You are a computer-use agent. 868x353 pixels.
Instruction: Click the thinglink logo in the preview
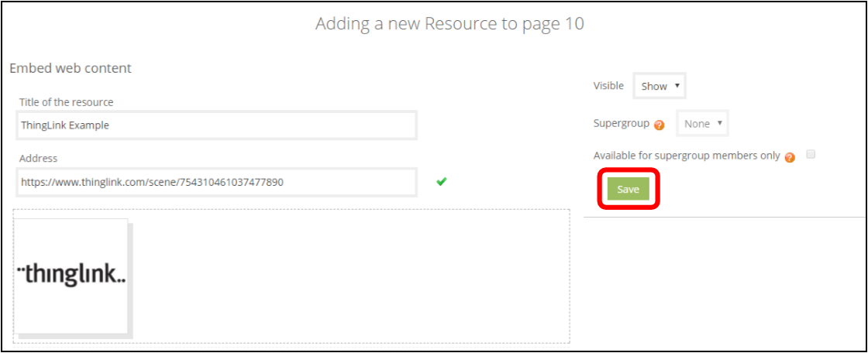coord(71,275)
